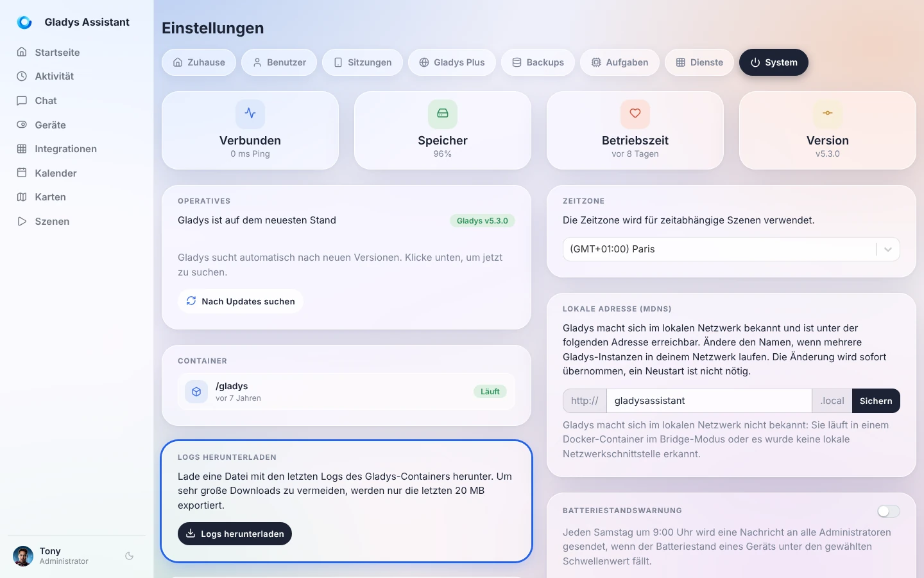
Task: Click the 'vor 7 Jahren' container age
Action: point(238,398)
